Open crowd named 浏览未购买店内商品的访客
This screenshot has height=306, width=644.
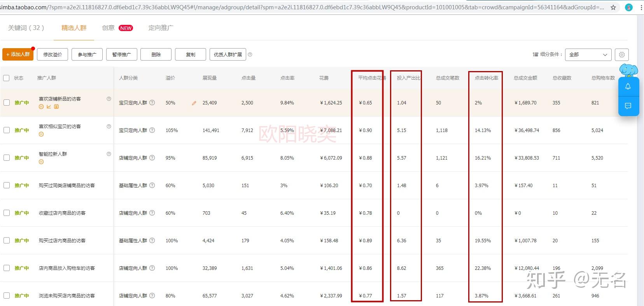(x=67, y=296)
